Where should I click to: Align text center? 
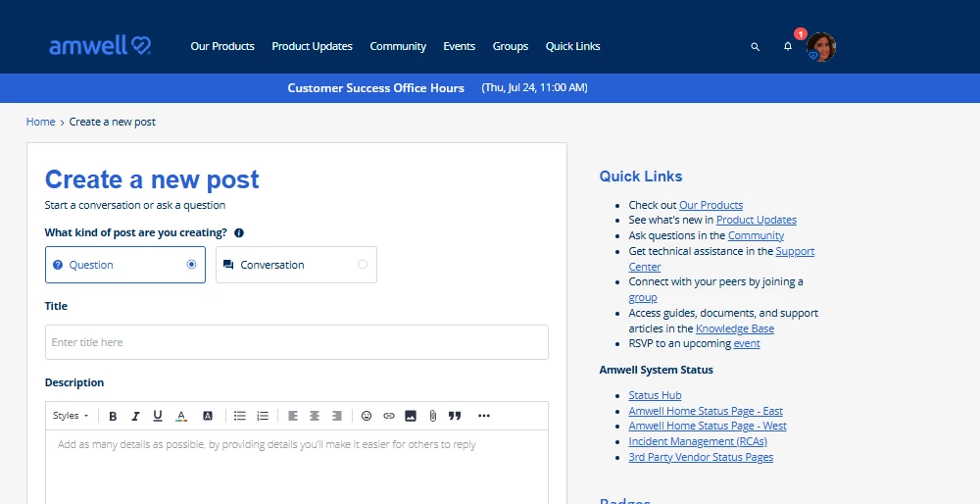pyautogui.click(x=315, y=416)
